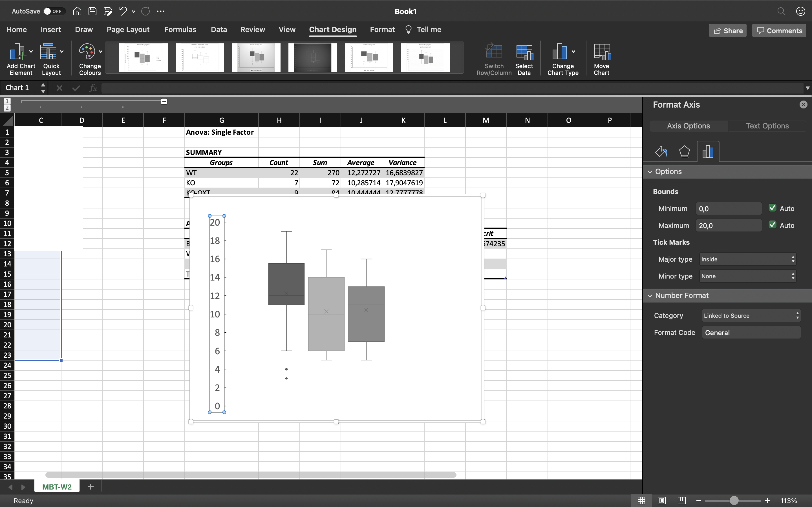The image size is (812, 507).
Task: Click the Change Colours palette icon
Action: pos(87,52)
